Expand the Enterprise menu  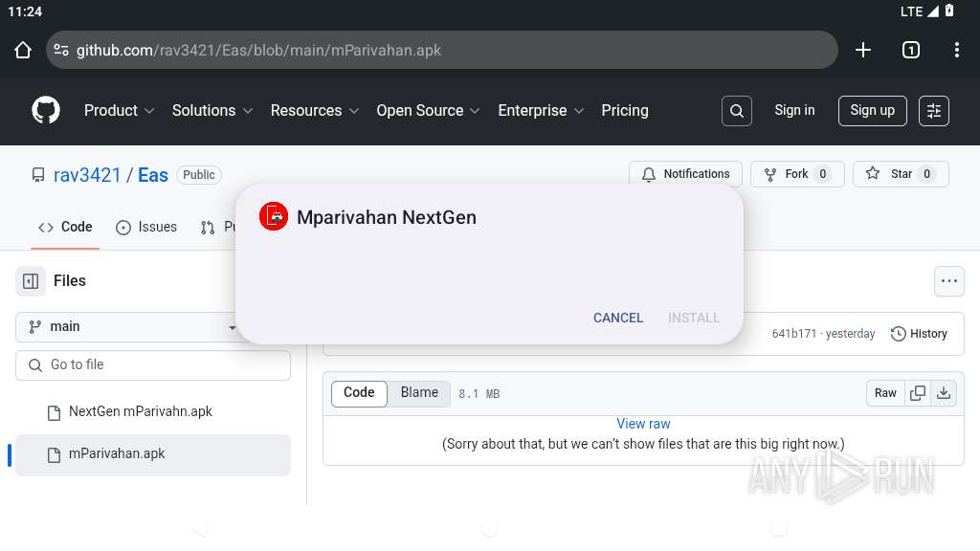click(x=541, y=111)
